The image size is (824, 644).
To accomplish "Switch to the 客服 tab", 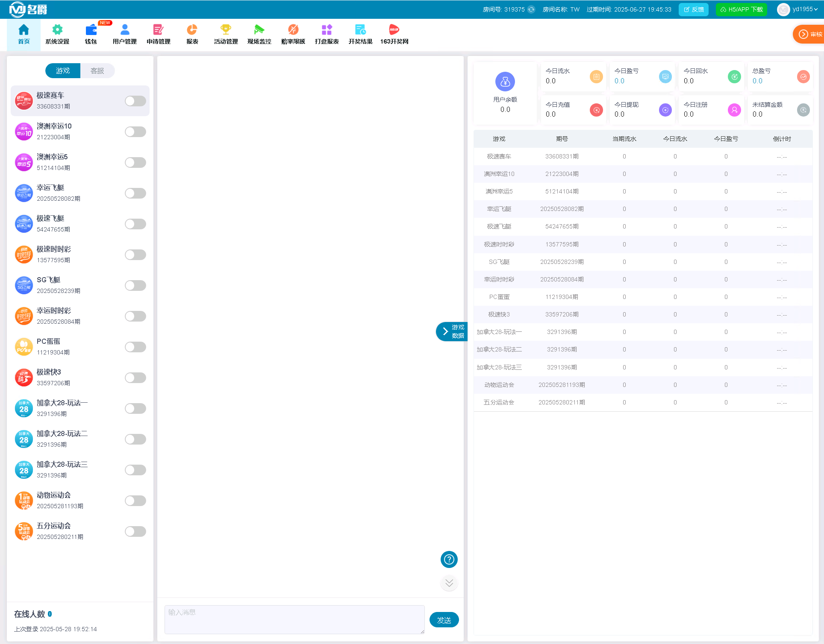I will coord(97,71).
